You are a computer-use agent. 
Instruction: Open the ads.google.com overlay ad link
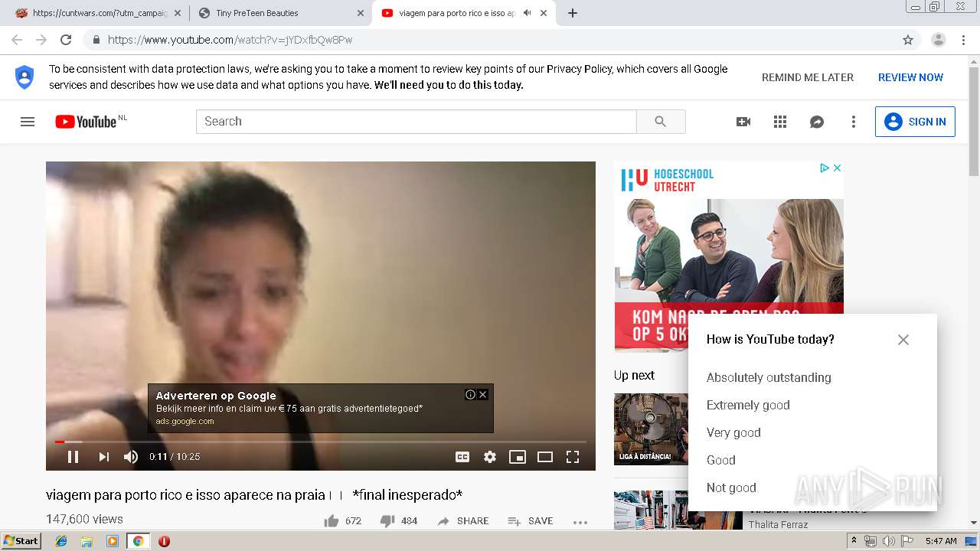tap(185, 421)
